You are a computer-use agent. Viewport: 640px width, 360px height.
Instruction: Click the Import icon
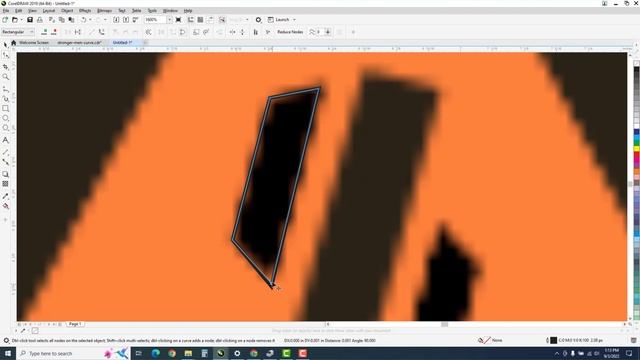click(116, 20)
